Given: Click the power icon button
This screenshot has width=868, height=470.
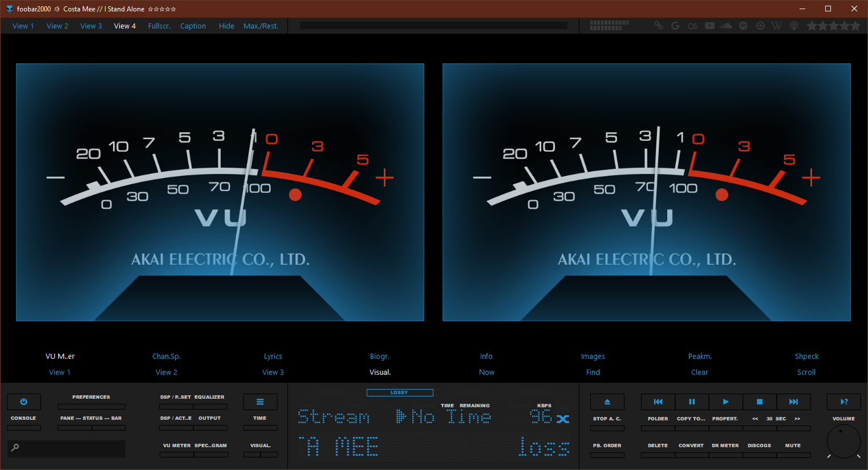Looking at the screenshot, I should pos(23,402).
